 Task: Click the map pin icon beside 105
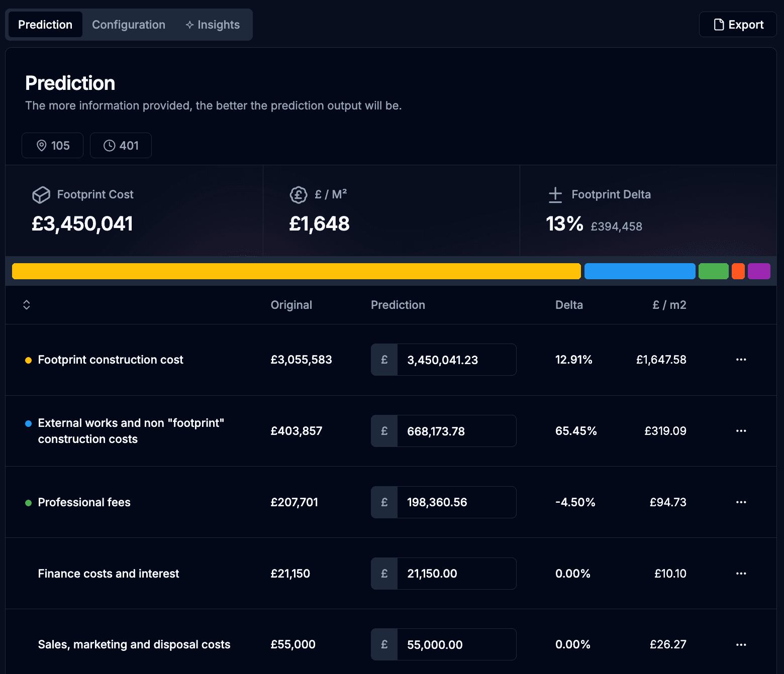click(x=42, y=146)
